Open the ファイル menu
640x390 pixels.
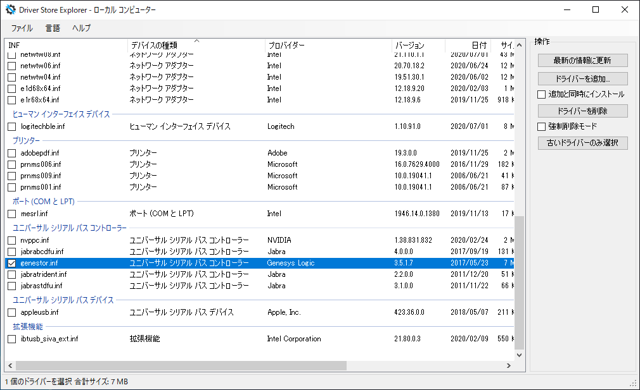click(x=22, y=28)
